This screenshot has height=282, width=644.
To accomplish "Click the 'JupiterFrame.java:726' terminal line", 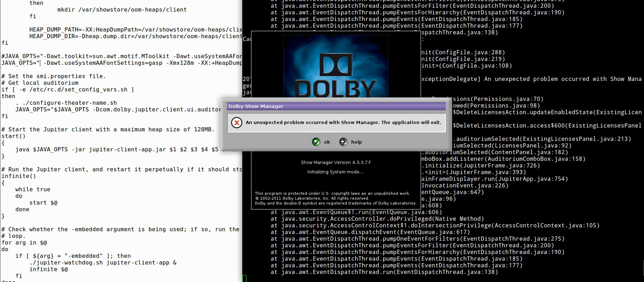I will pyautogui.click(x=480, y=166).
